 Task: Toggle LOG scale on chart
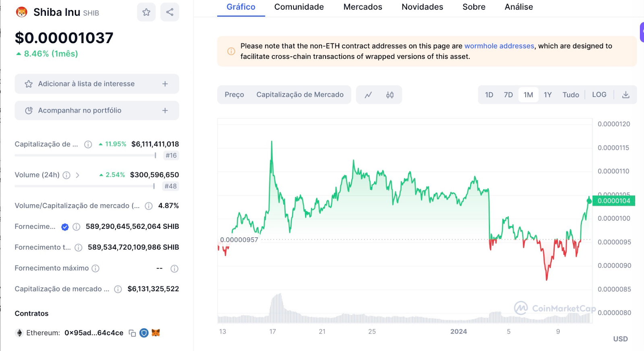click(x=599, y=95)
